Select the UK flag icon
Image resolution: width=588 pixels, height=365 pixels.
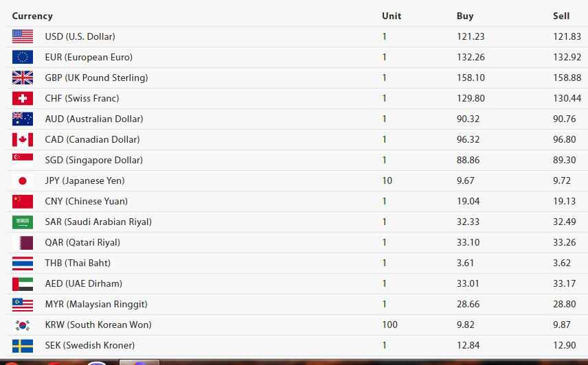point(23,78)
